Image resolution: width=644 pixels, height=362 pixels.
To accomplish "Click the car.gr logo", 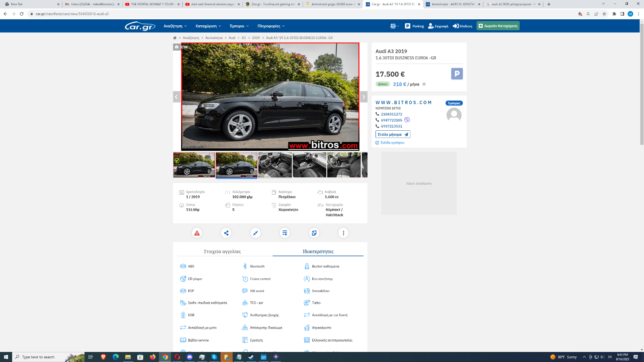I will coord(140,26).
